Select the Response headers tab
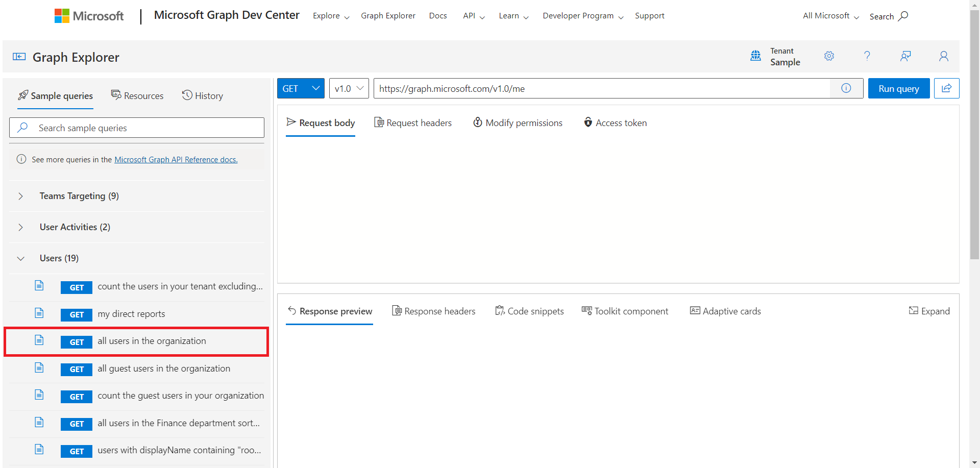Screen dimensions: 980x468 (x=434, y=311)
